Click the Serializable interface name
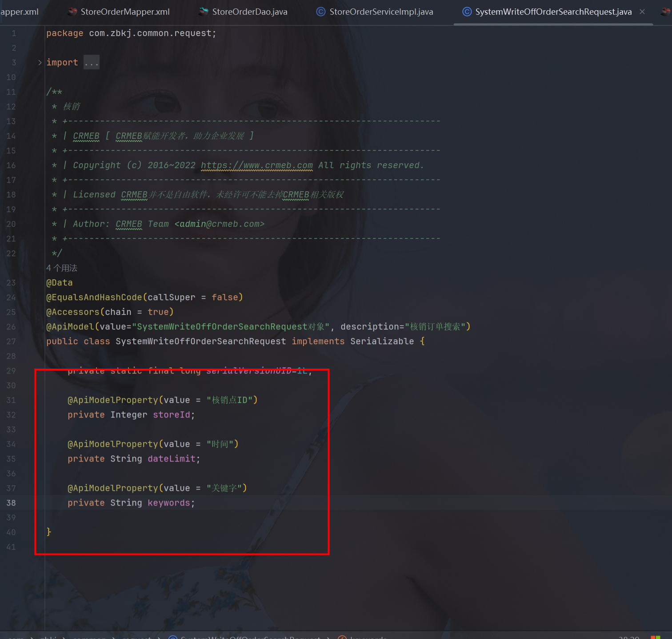Viewport: 672px width, 639px height. 382,342
